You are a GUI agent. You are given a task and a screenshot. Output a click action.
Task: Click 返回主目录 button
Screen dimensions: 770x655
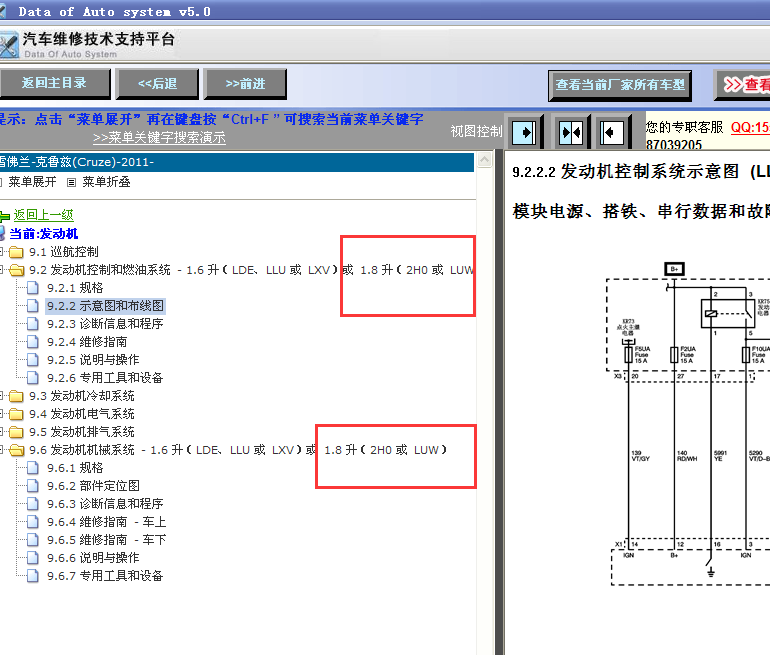(x=54, y=83)
